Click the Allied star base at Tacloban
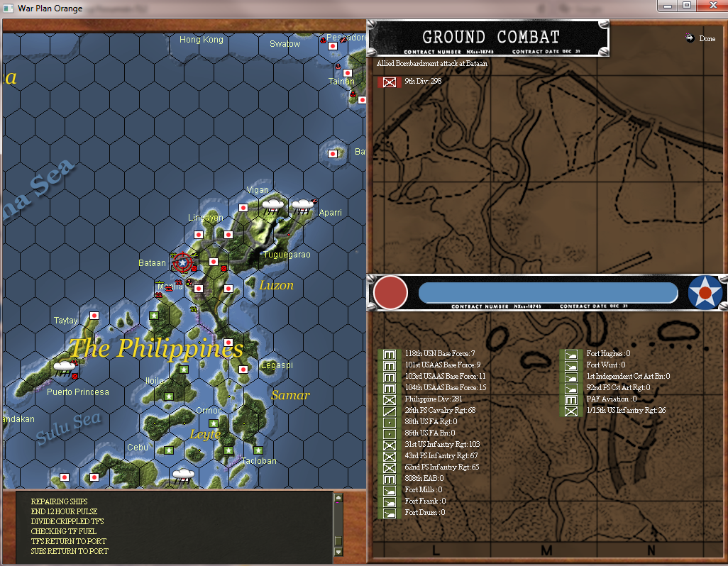Screen dimensions: 728x566 pos(258,450)
